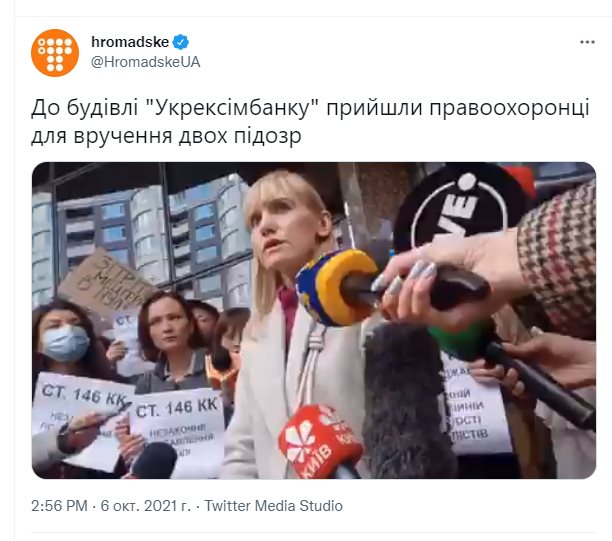Click woman wearing blue face mask
The width and height of the screenshot is (612, 541).
(64, 340)
